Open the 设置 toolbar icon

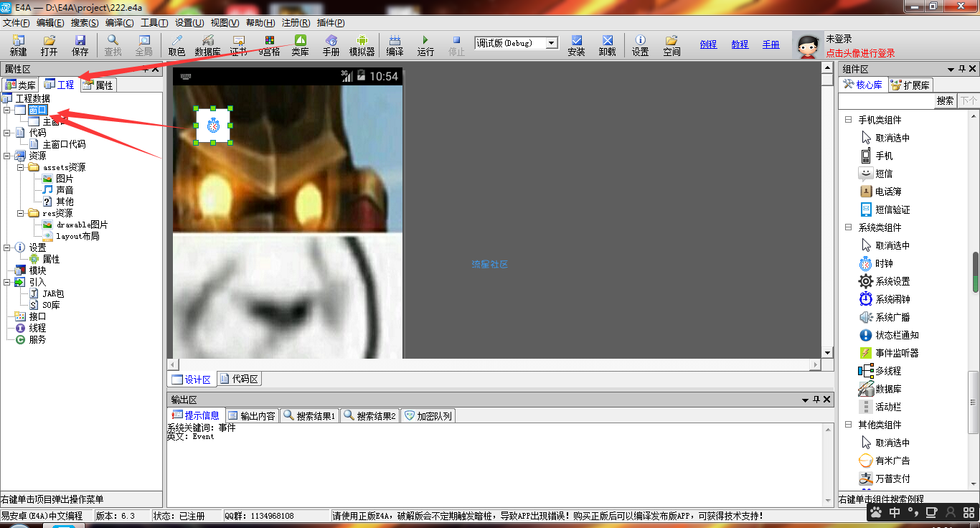641,45
